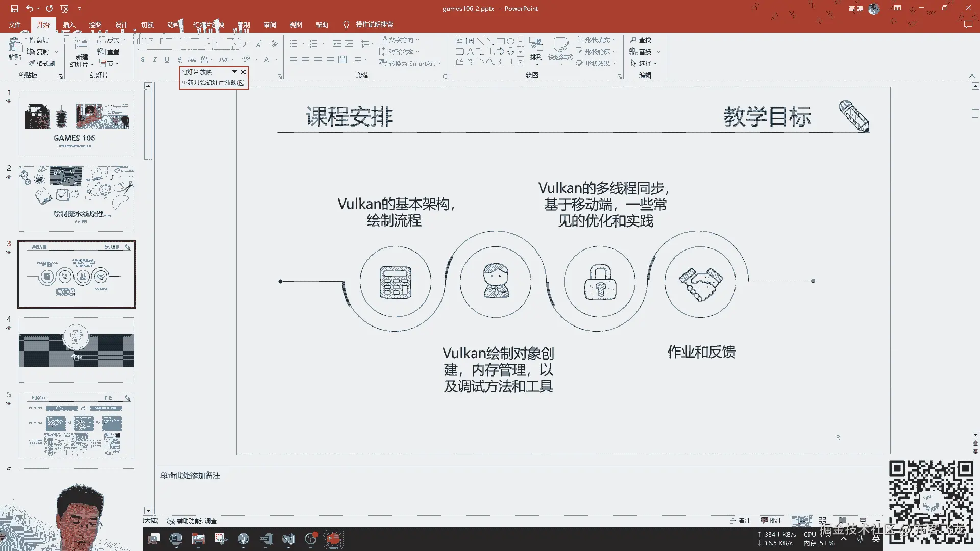The image size is (980, 551).
Task: Click the Arrange (排列) icon
Action: [x=536, y=45]
